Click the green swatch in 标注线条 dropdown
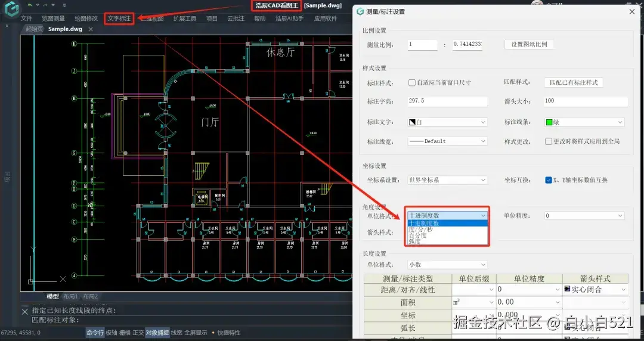Screen dimensions: 644x341 (549, 122)
